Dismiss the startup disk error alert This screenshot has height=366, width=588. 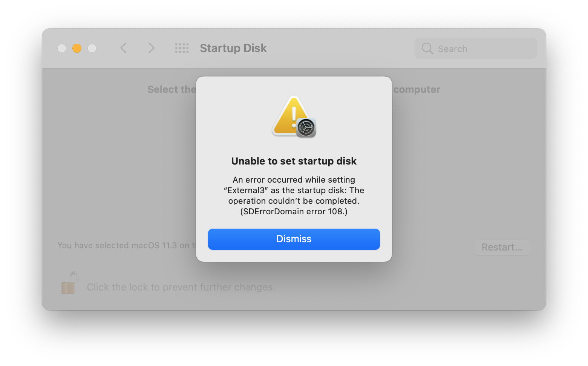(294, 239)
